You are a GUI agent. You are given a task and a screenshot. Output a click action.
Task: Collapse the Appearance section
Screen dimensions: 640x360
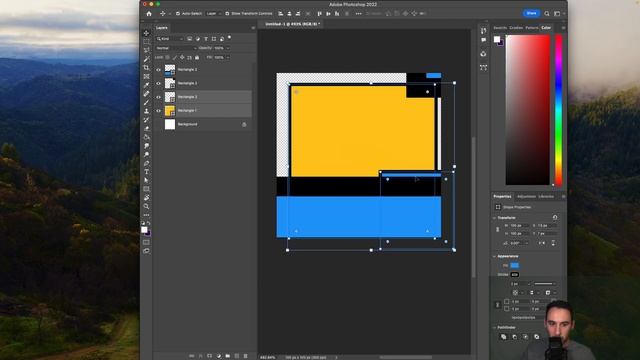pyautogui.click(x=494, y=256)
